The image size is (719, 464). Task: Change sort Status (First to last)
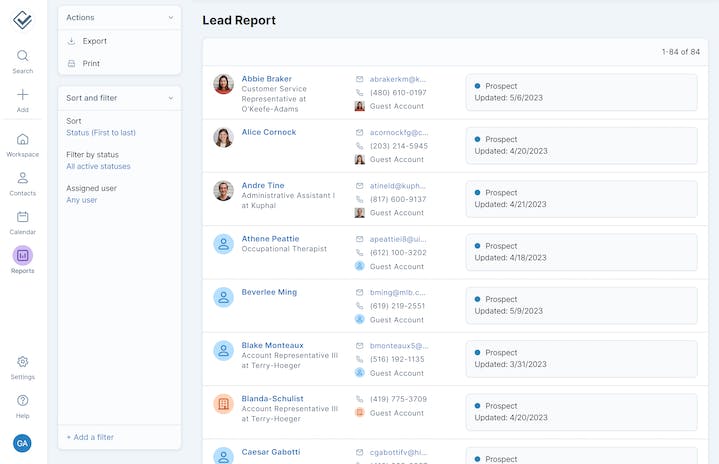pyautogui.click(x=101, y=133)
